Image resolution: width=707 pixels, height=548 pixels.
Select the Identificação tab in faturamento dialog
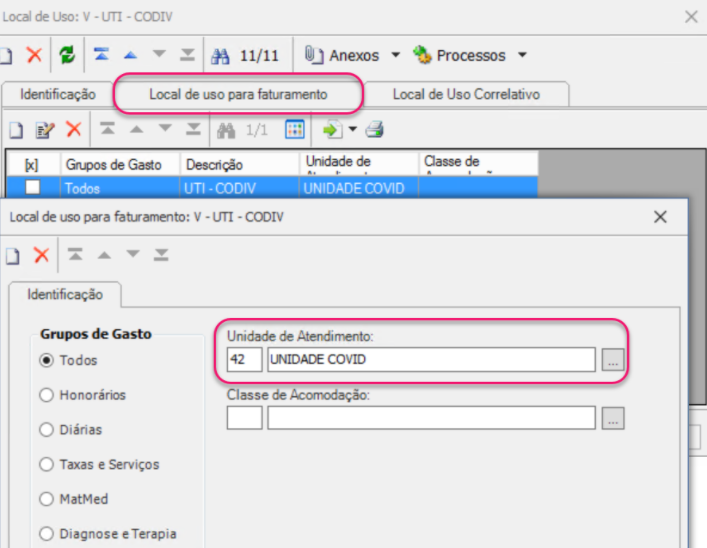pos(65,295)
